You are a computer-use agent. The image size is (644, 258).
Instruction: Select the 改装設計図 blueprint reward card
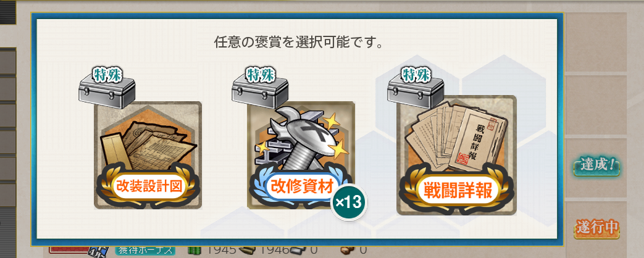tap(148, 156)
